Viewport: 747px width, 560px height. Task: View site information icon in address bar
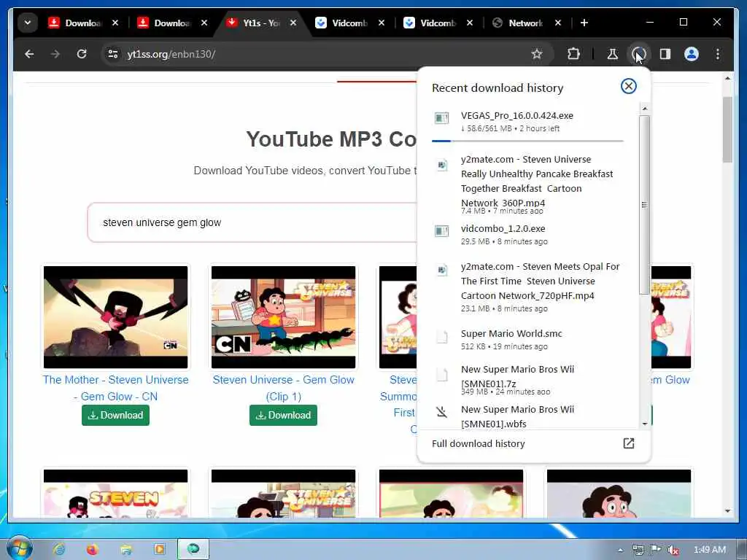click(113, 54)
